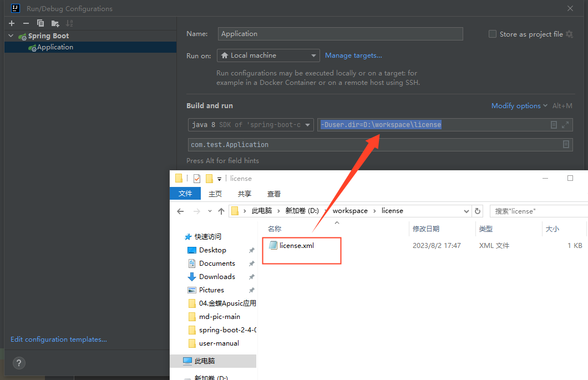Screen dimensions: 588x380
Task: Sort configurations alphabetically icon
Action: tap(69, 23)
